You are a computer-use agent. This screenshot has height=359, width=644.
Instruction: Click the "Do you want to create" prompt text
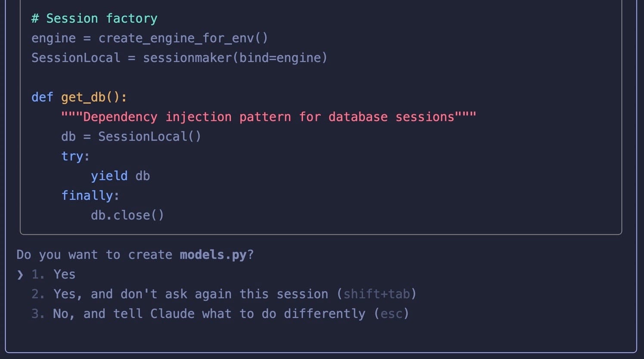tap(94, 255)
